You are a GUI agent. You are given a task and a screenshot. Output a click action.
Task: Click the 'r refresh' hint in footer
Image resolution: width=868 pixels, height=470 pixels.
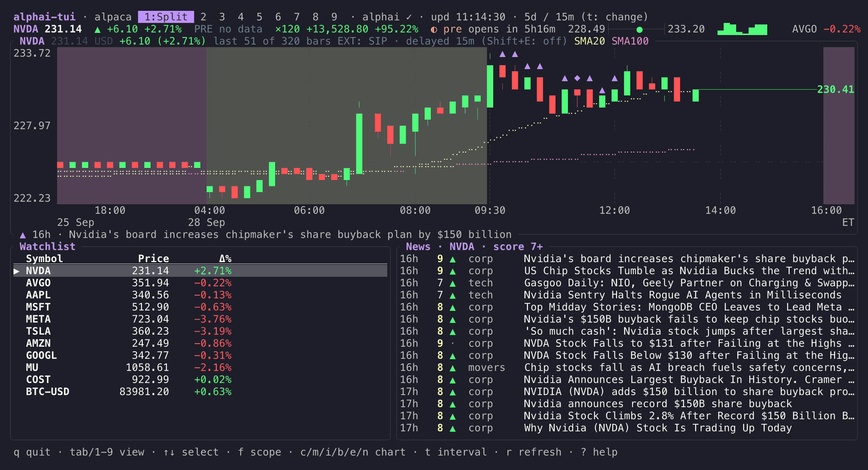[x=534, y=452]
